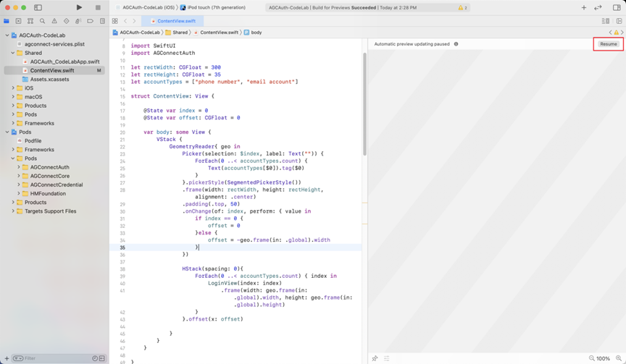Open the Symbol navigator

point(30,21)
